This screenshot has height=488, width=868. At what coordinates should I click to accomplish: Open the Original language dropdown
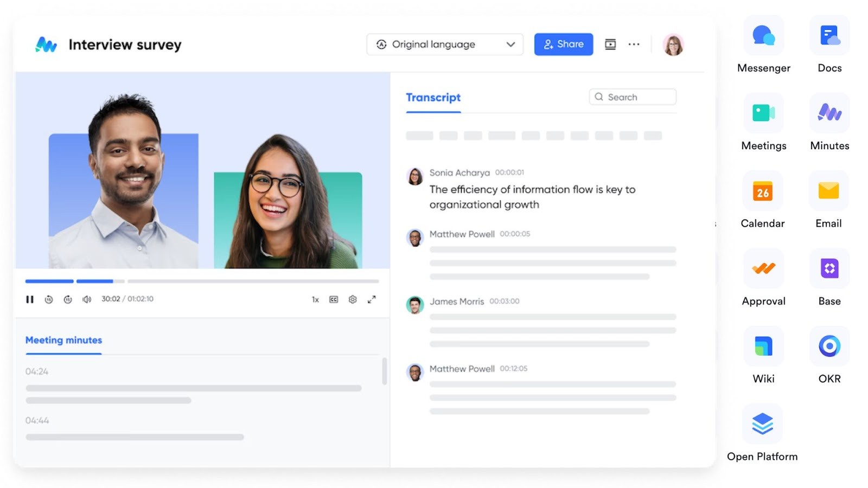coord(444,44)
